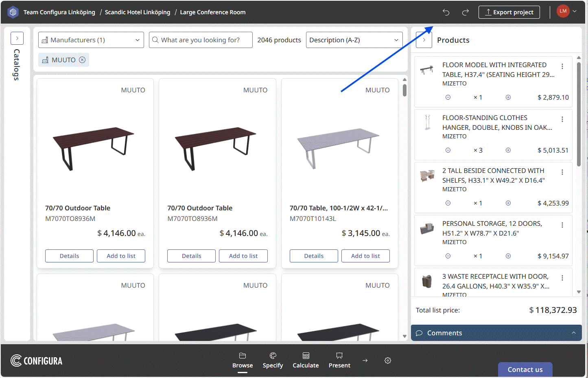
Task: Switch to the Present view
Action: [339, 361]
